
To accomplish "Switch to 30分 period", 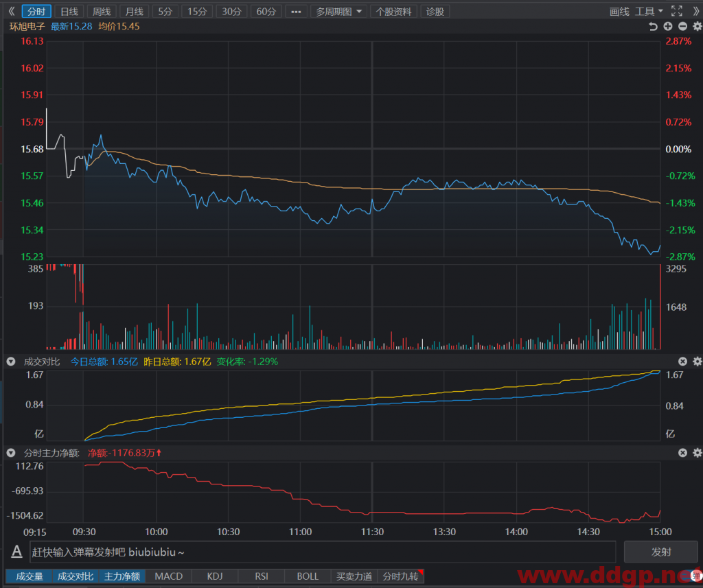I will coord(231,12).
